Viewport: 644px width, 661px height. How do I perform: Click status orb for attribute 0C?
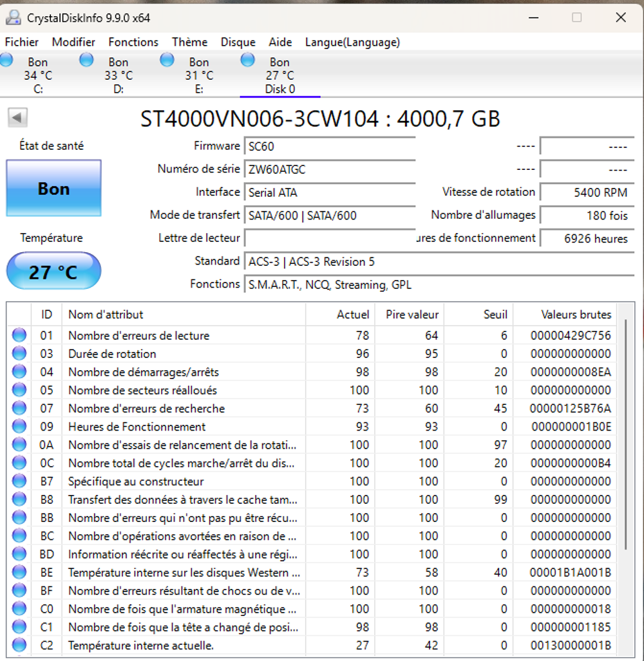point(19,463)
